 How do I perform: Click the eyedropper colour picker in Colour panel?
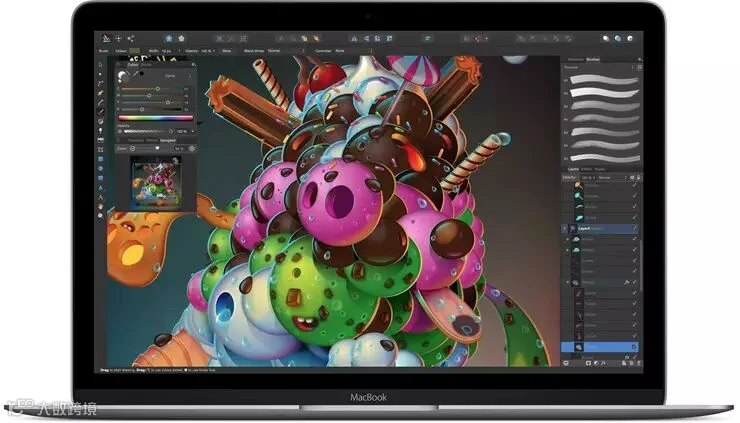coord(135,74)
